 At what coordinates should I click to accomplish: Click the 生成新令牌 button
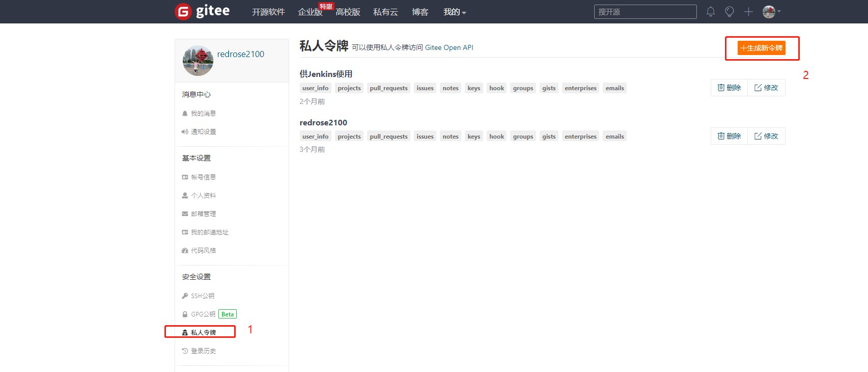tap(762, 48)
